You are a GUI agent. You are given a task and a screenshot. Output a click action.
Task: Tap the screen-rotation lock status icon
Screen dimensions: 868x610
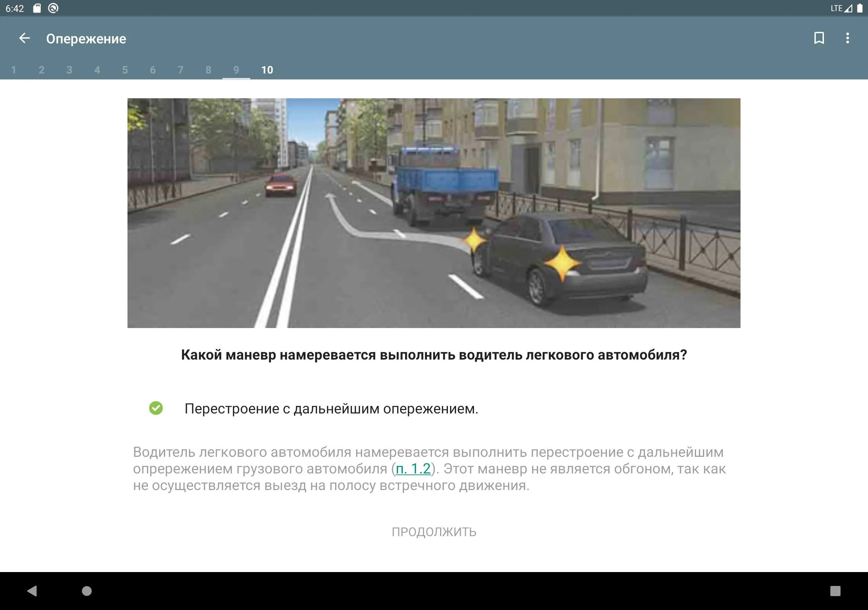tap(53, 8)
